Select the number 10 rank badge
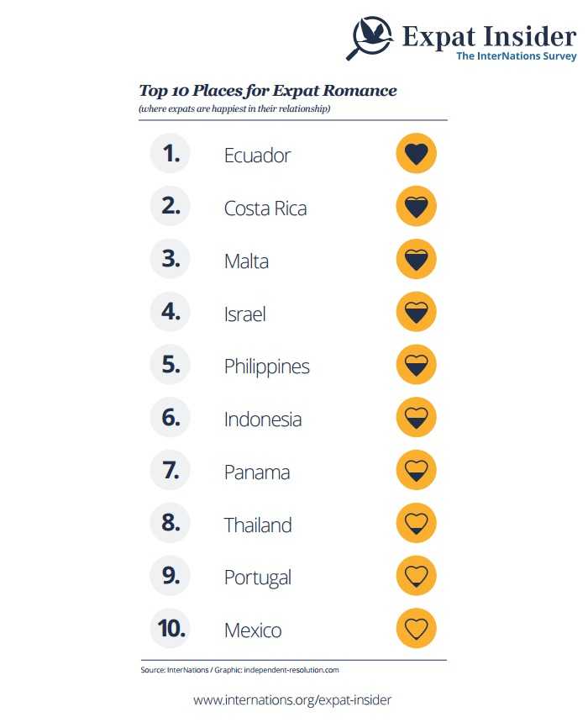 (171, 630)
